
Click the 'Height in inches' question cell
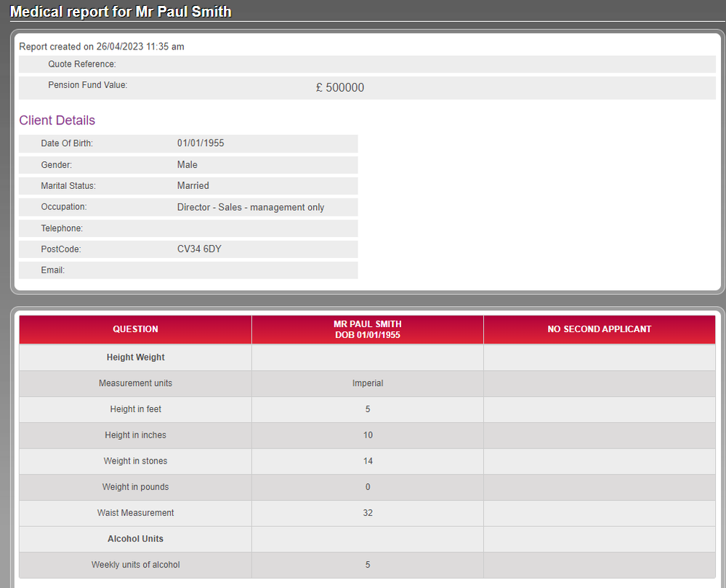pos(135,435)
